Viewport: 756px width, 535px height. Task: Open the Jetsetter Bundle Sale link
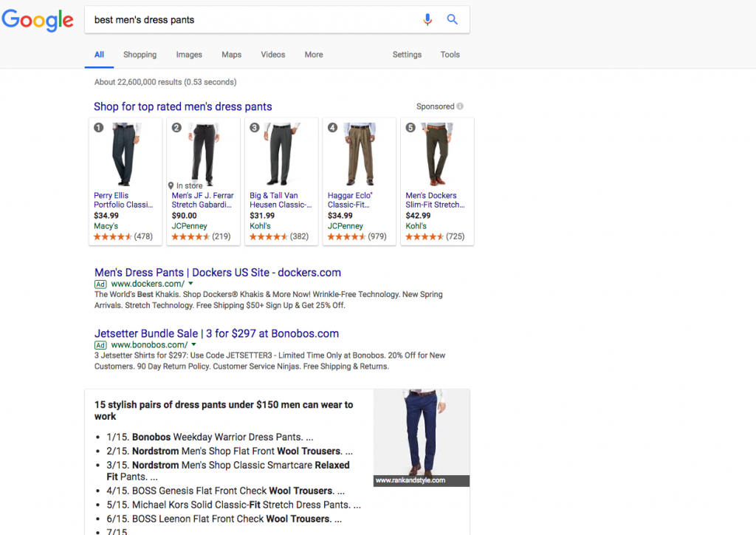(216, 333)
